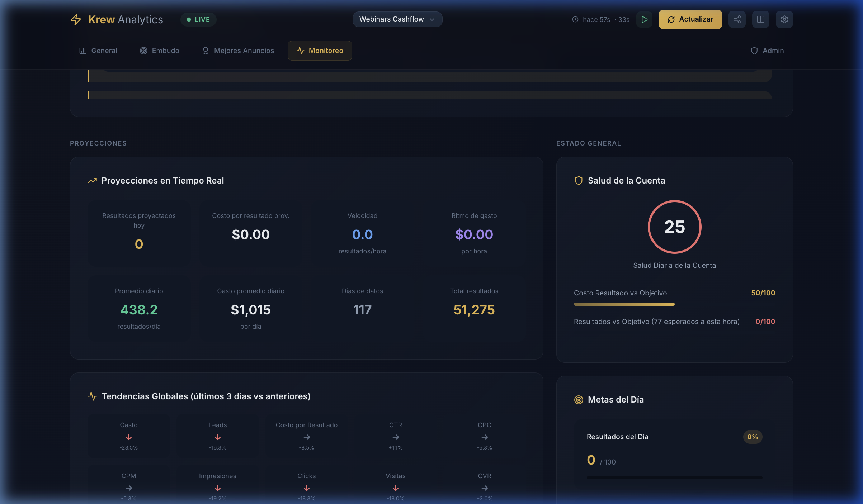Click the shield icon next to Salud de la Cuenta
The image size is (863, 504).
(578, 180)
